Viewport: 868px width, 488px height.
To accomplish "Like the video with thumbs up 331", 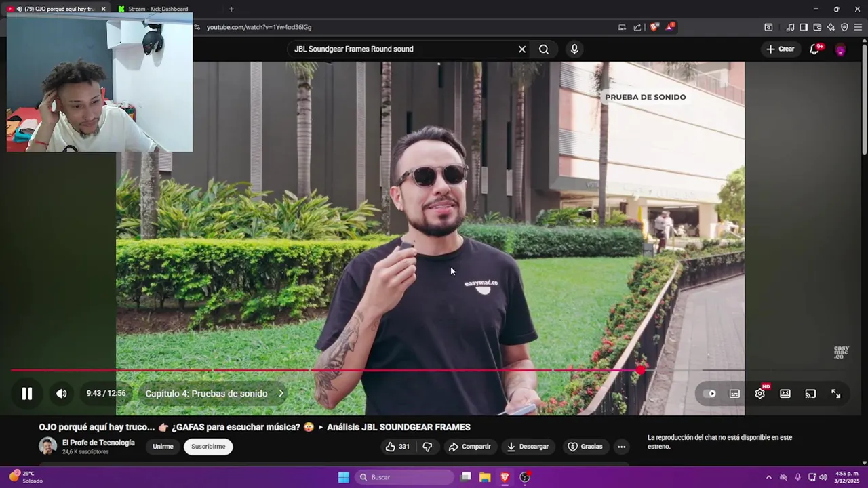I will [x=397, y=447].
